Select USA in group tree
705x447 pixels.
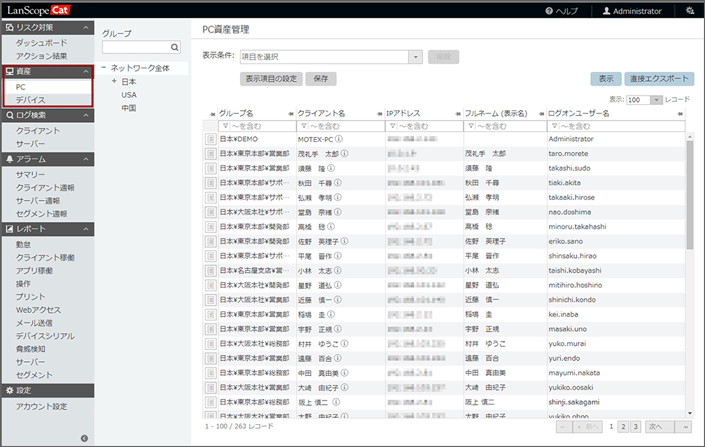tap(129, 95)
